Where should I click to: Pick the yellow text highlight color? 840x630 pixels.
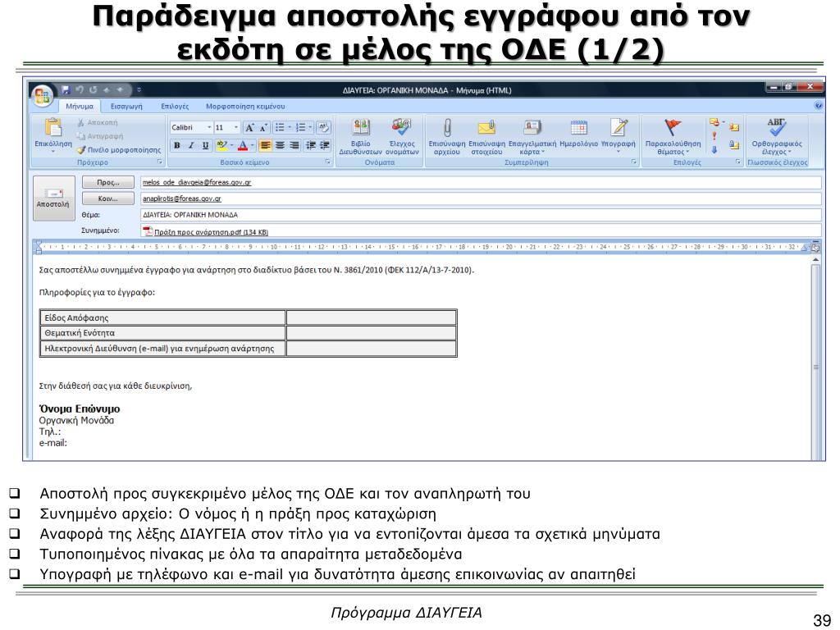[221, 145]
